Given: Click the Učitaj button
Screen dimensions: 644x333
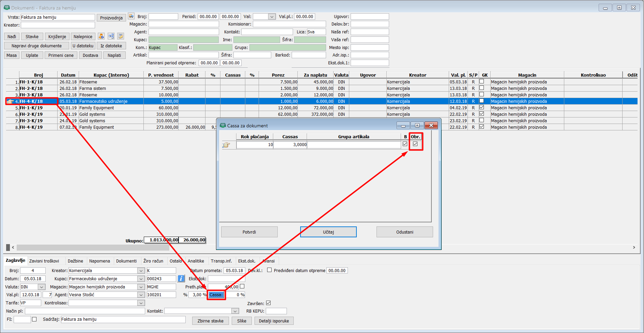Looking at the screenshot, I should pos(328,232).
